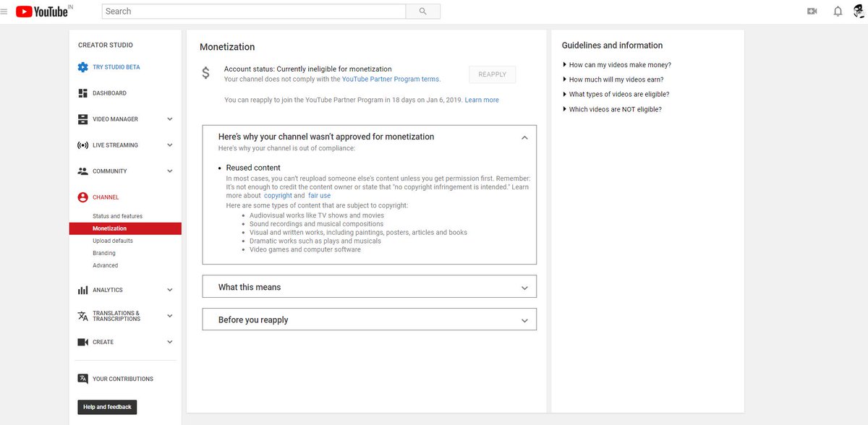Click 'Audiovisual works like TV shows and movies'
The image size is (868, 425).
317,215
